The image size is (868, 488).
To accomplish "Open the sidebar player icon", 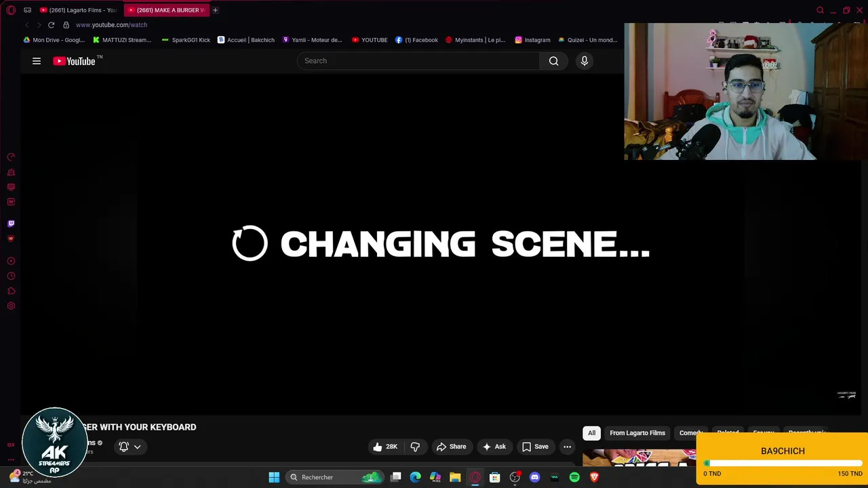I will [x=11, y=261].
